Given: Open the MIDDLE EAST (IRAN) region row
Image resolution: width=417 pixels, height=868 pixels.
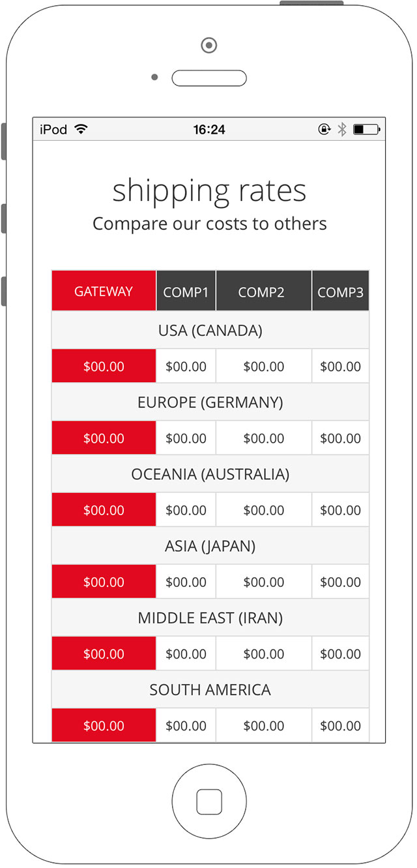Looking at the screenshot, I should pyautogui.click(x=210, y=617).
